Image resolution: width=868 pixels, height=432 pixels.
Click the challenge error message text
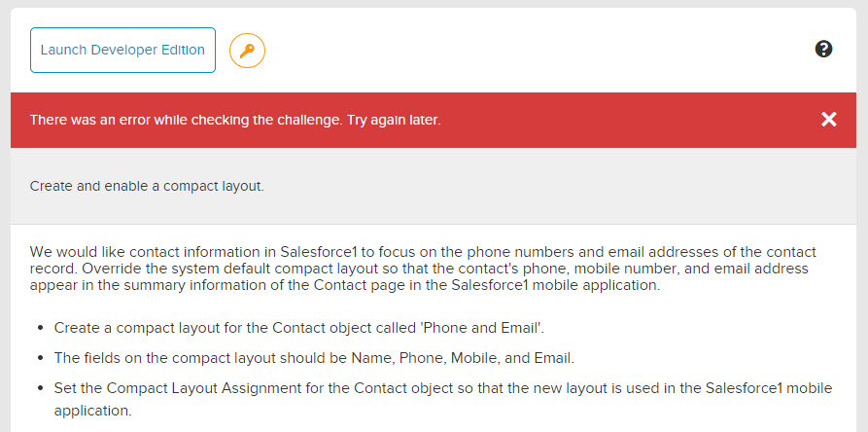(235, 120)
